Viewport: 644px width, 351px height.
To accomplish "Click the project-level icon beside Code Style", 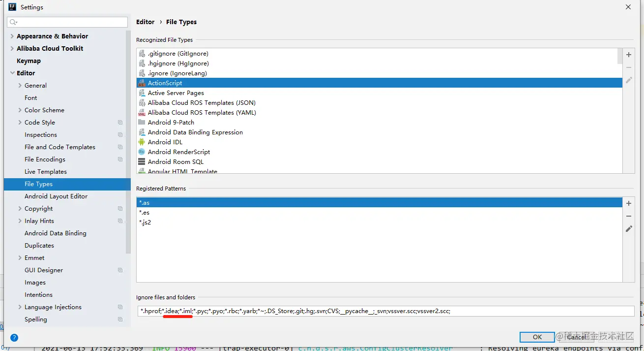I will point(120,123).
